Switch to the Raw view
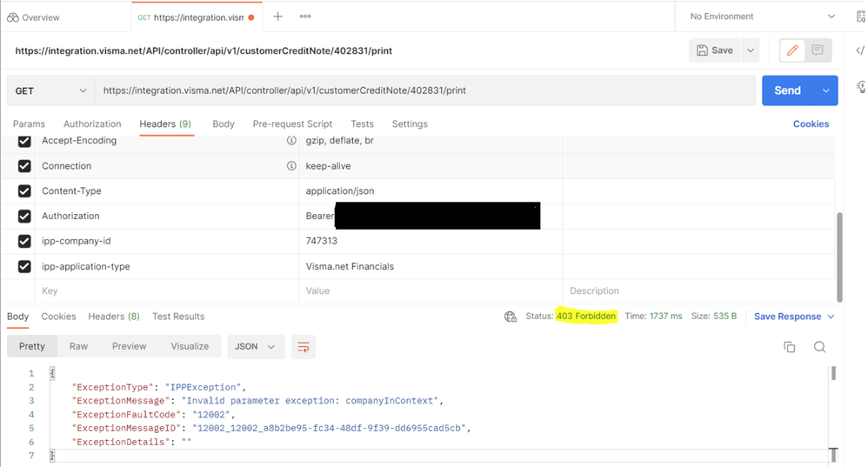The width and height of the screenshot is (868, 467). tap(78, 346)
